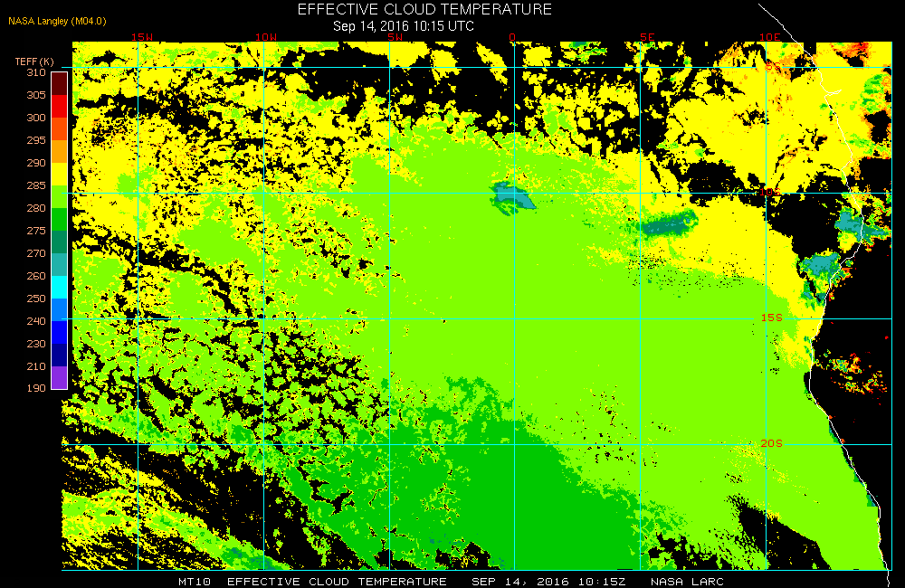The image size is (905, 588).
Task: Click the 10W longitude label
Action: (266, 37)
